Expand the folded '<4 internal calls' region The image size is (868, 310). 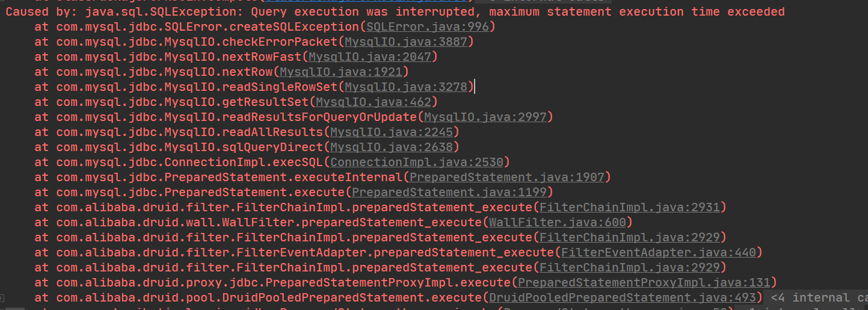pos(816,297)
